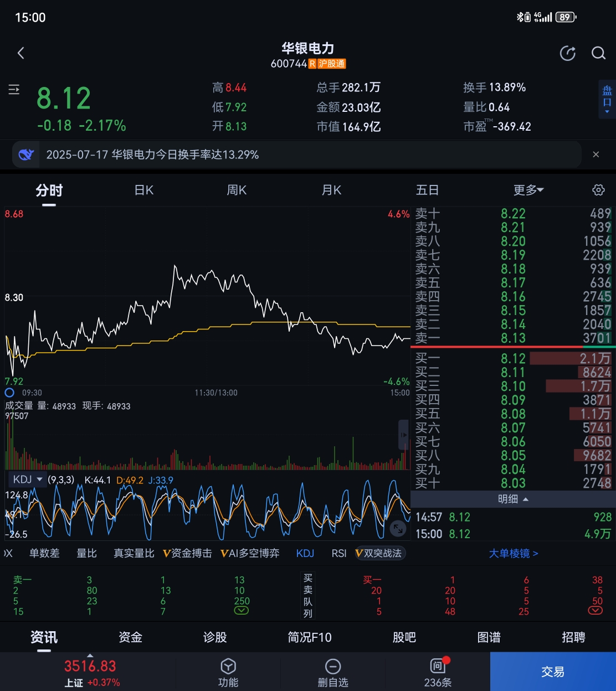616x691 pixels.
Task: Open the 诊股 section tab
Action: (x=215, y=637)
